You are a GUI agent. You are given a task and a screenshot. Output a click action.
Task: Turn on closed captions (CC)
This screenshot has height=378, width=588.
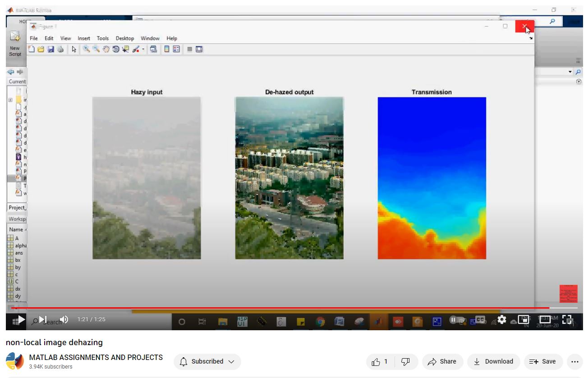pyautogui.click(x=480, y=319)
